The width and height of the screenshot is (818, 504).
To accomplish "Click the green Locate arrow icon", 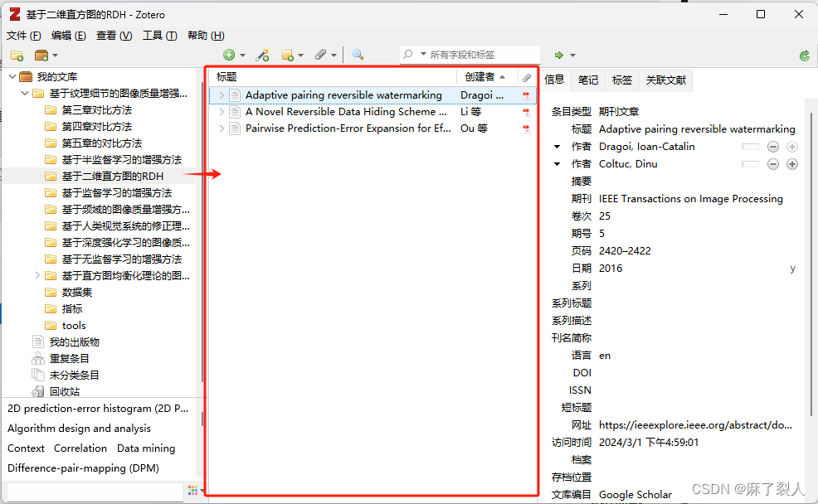I will [558, 55].
